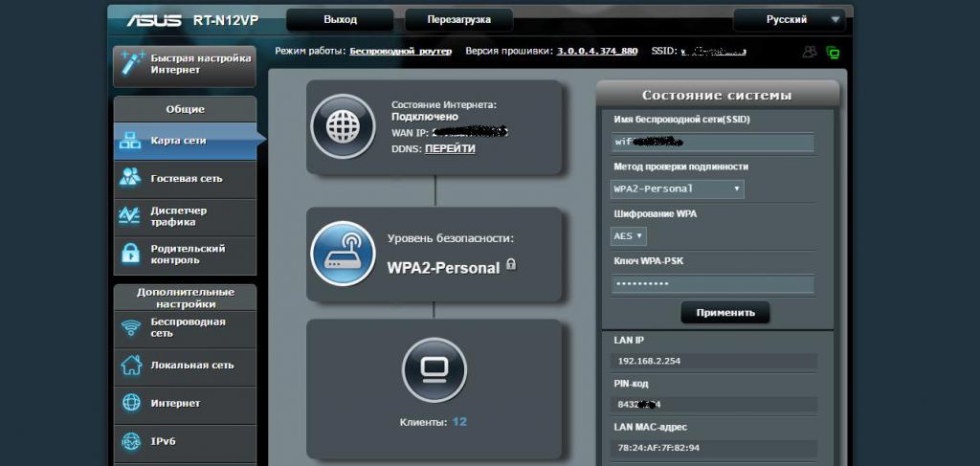This screenshot has height=466, width=980.
Task: Click the Беспроводной роутер mode link
Action: pos(401,52)
